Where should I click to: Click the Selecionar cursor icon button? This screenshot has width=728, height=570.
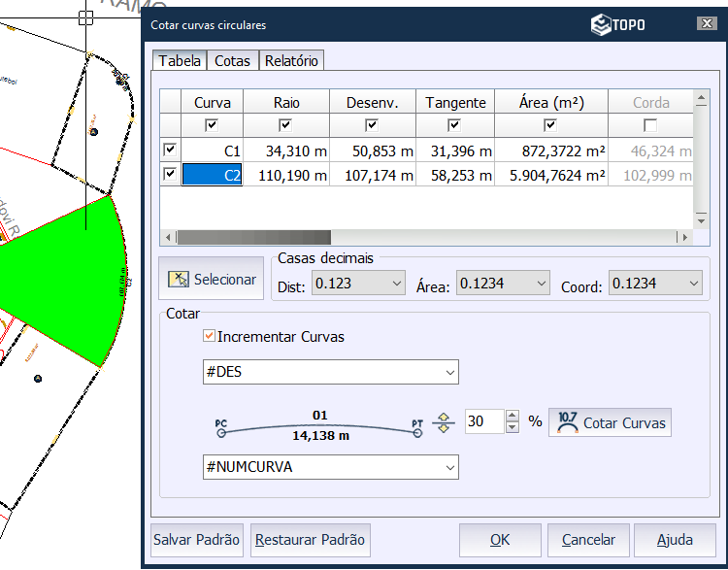coord(179,280)
